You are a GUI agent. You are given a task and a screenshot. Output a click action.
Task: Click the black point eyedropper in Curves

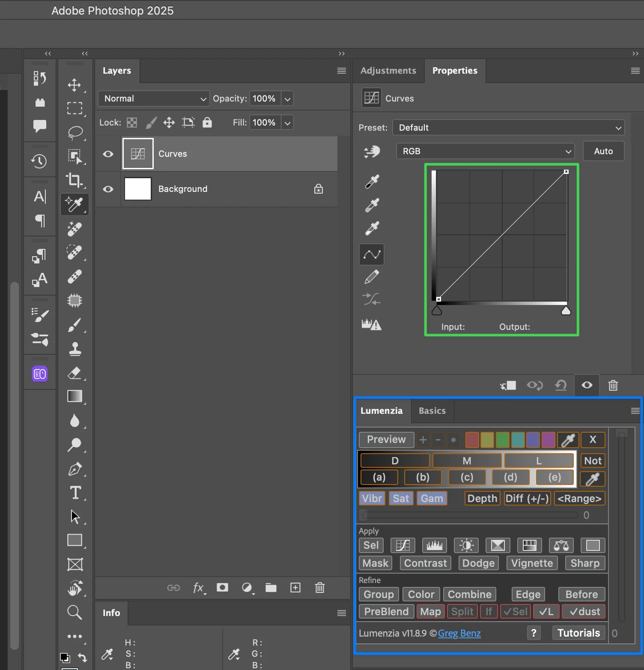[x=372, y=182]
